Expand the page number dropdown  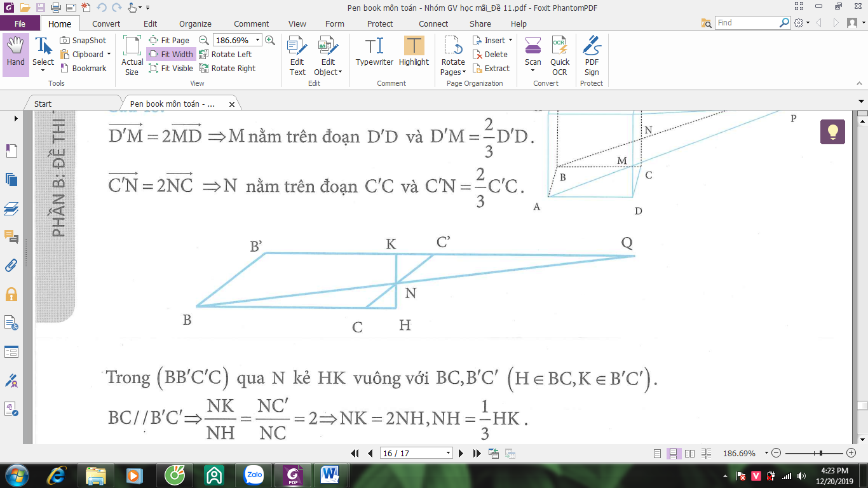tap(449, 454)
